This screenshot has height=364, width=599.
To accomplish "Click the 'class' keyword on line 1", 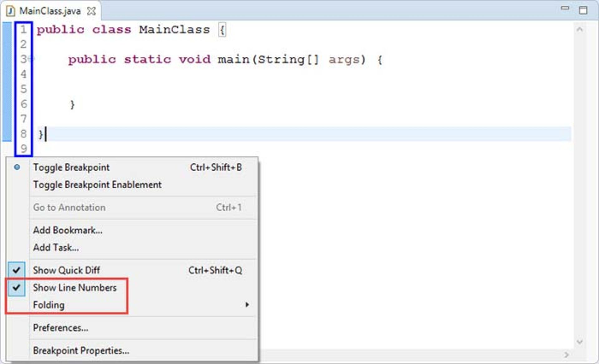I will point(112,30).
